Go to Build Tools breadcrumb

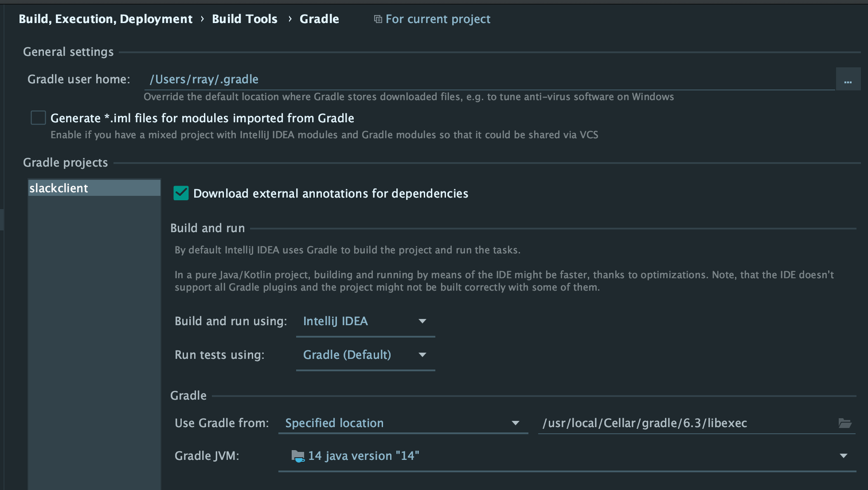pyautogui.click(x=244, y=19)
